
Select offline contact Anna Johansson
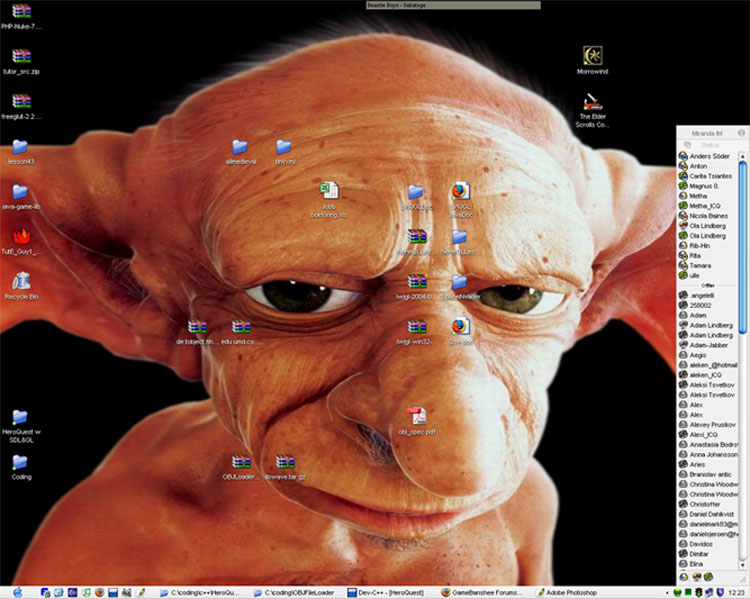[708, 455]
